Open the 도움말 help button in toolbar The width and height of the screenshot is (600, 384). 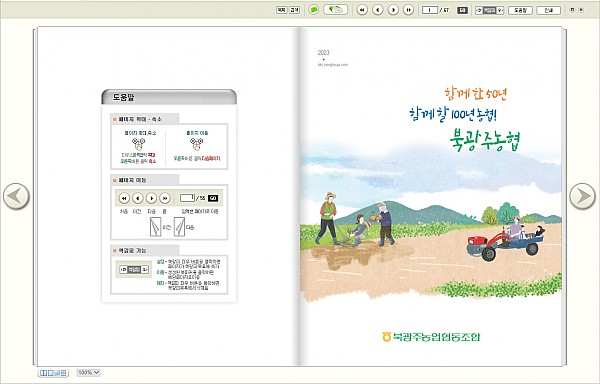coord(520,10)
